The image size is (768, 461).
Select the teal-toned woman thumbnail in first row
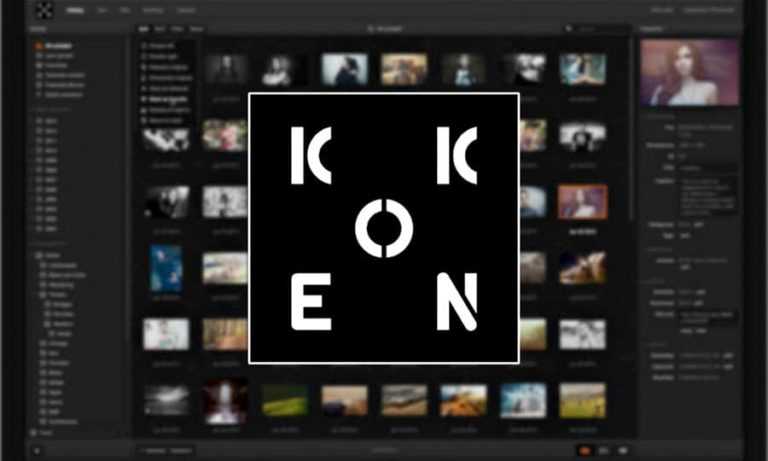582,70
